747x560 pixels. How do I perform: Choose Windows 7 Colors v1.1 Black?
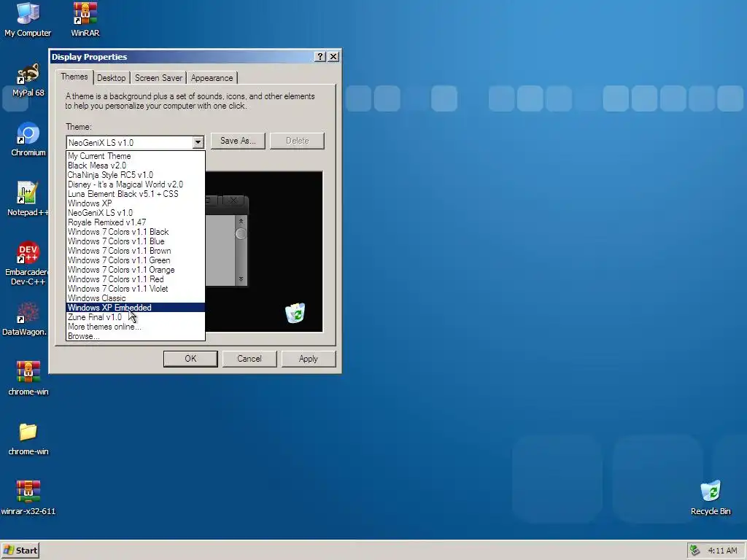135,232
